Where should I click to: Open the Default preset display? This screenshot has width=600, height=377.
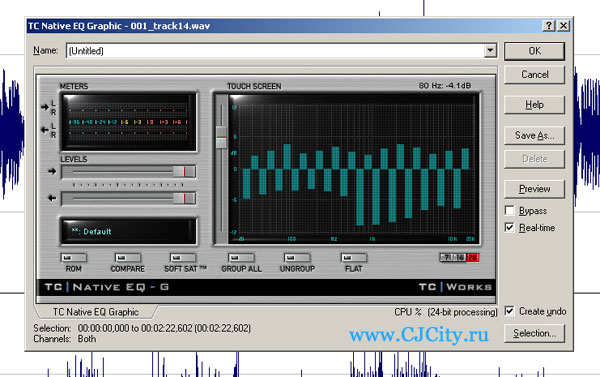pos(129,231)
